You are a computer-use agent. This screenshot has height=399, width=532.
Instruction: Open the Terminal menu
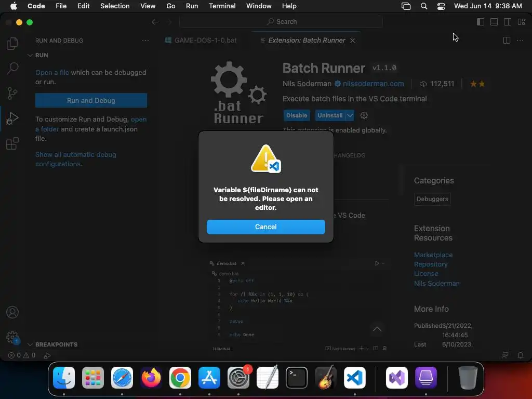(222, 6)
